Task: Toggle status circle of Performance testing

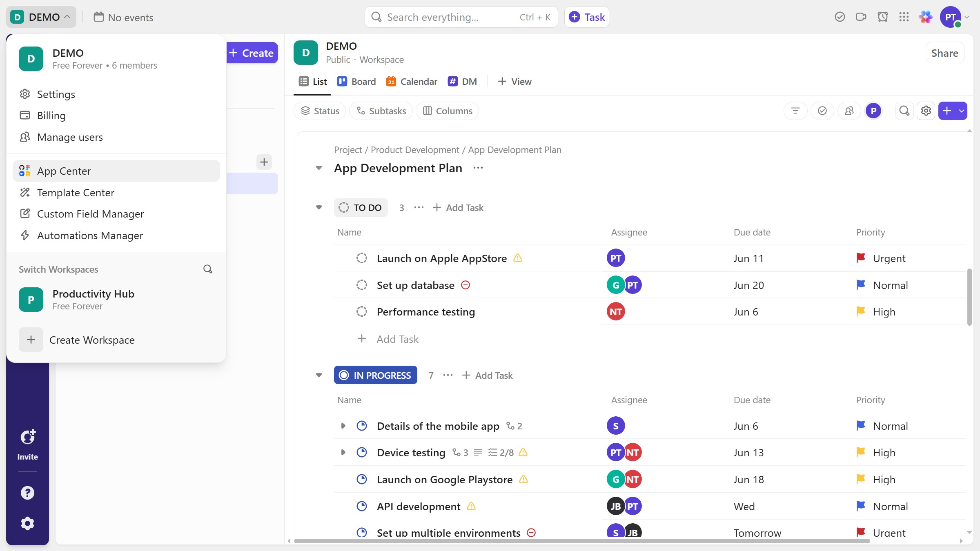Action: [361, 312]
